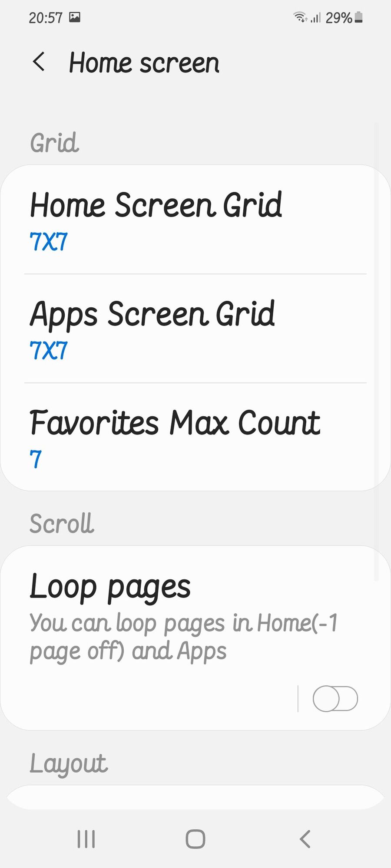
Task: Tap the home navigation button icon
Action: click(x=195, y=839)
